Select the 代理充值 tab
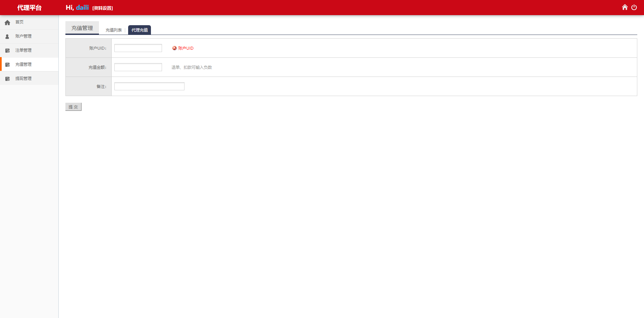 tap(140, 30)
